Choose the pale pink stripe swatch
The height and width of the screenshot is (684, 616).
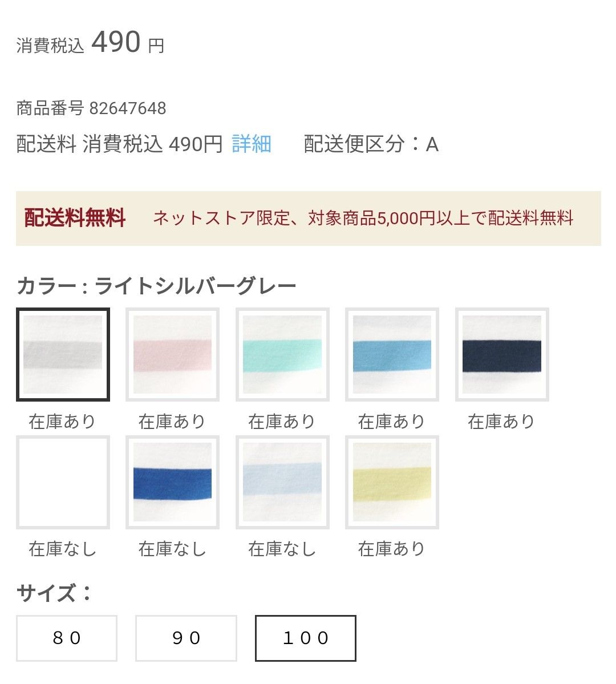tap(172, 354)
